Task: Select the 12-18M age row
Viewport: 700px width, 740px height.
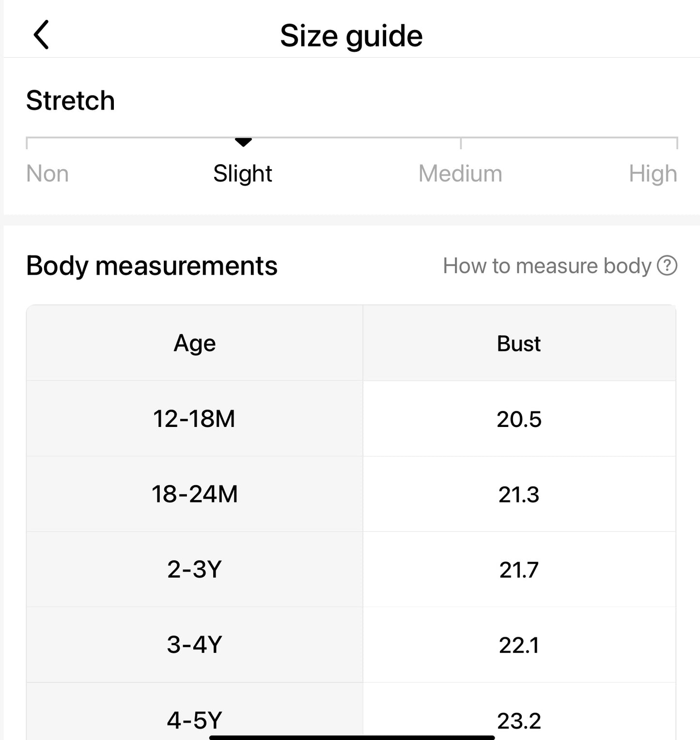Action: [x=194, y=419]
